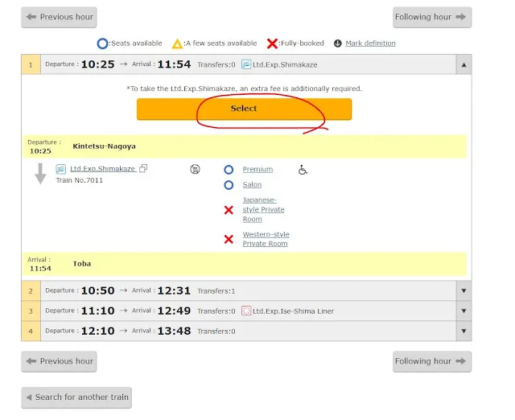
Task: Click the Ise-Shima Liner logo icon in route 3
Action: (x=246, y=311)
